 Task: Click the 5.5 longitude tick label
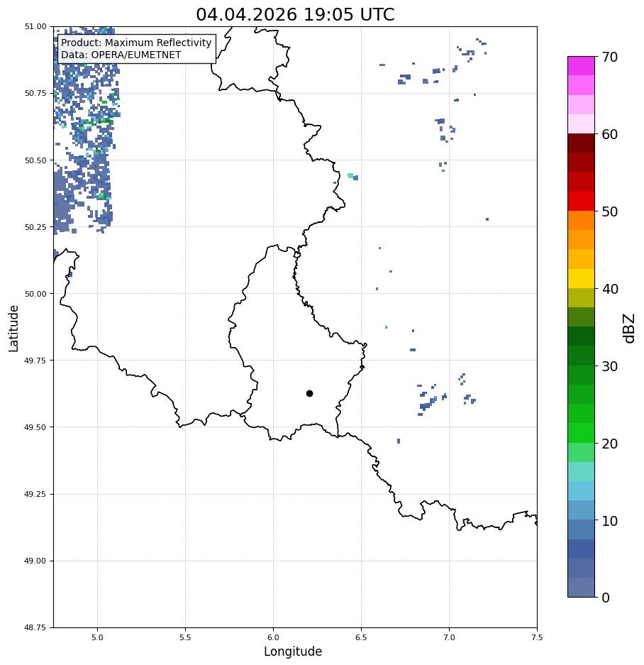(185, 637)
